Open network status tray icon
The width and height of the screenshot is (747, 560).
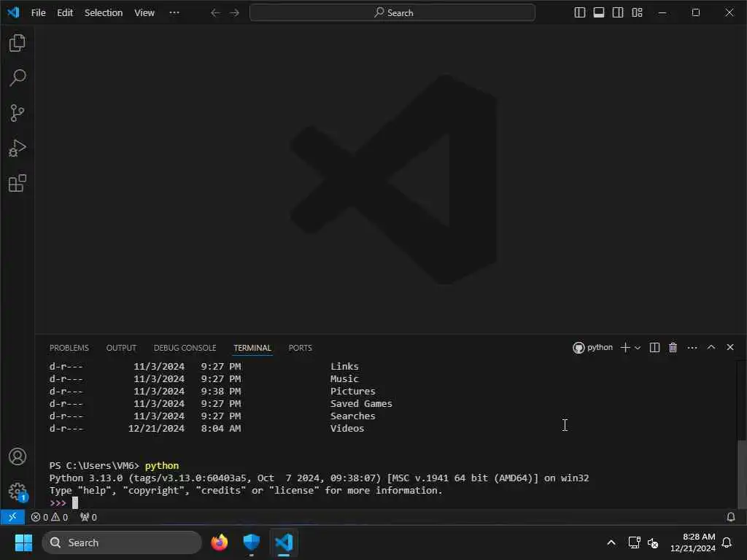pos(634,542)
